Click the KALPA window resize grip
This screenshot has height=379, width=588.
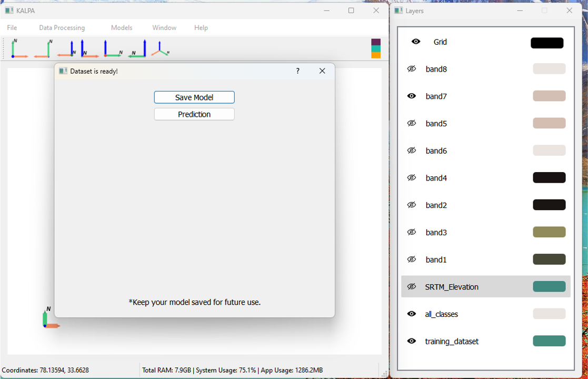(384, 374)
